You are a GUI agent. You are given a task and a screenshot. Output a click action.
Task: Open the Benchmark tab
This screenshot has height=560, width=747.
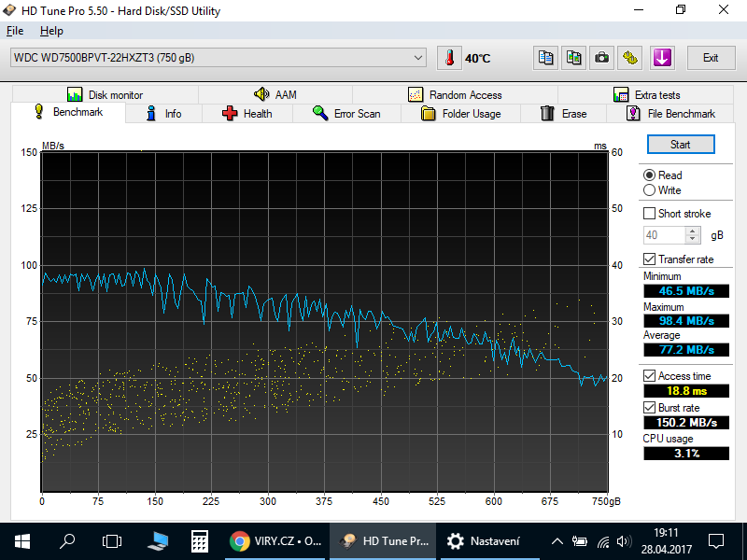pyautogui.click(x=68, y=112)
